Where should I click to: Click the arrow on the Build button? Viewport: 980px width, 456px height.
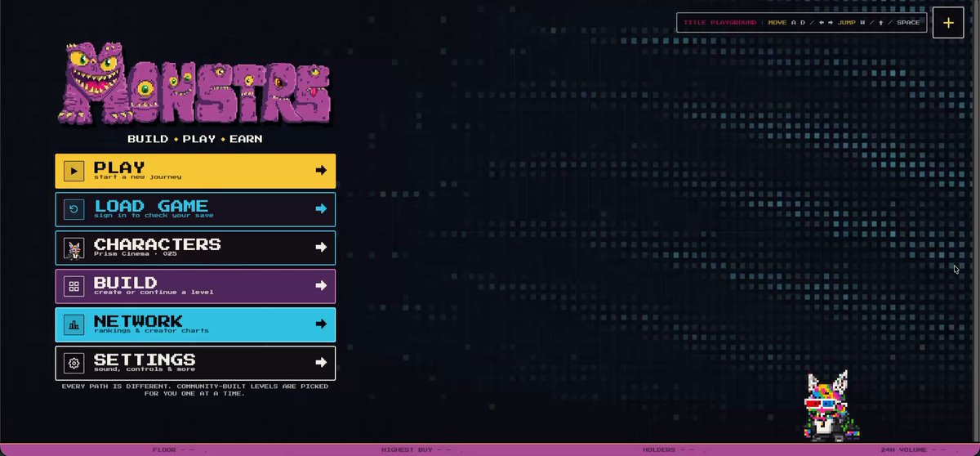click(321, 285)
